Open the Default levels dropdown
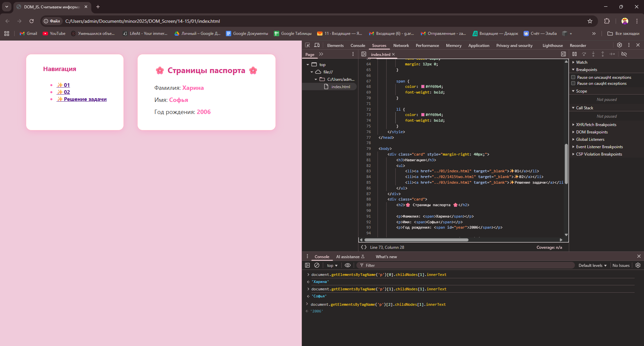This screenshot has width=644, height=346. click(592, 265)
